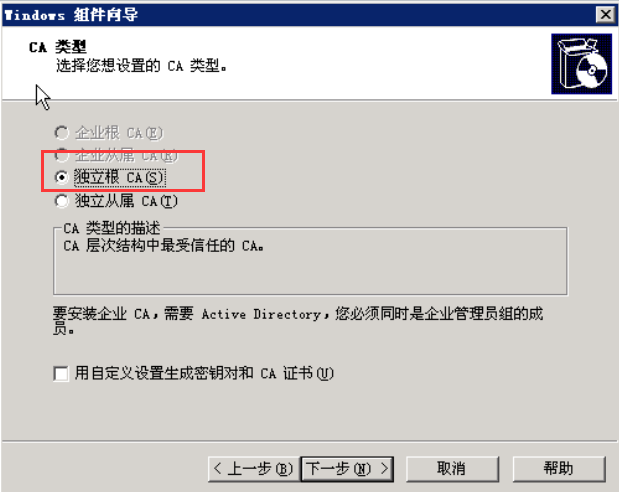The image size is (619, 492).
Task: Click the bold CA 类型 heading
Action: (58, 47)
